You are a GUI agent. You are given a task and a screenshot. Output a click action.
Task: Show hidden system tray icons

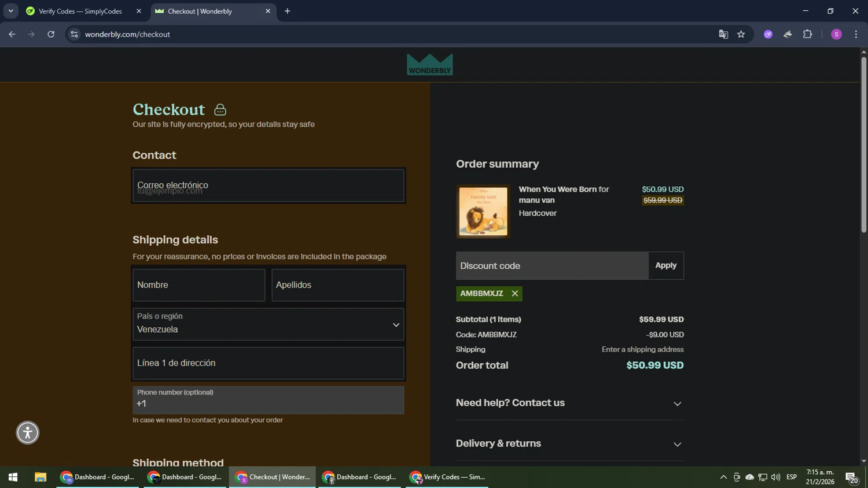pyautogui.click(x=723, y=477)
